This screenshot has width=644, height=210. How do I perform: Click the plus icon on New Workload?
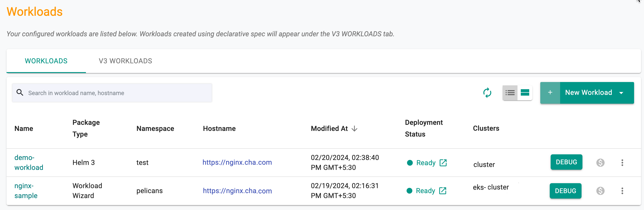pyautogui.click(x=550, y=93)
